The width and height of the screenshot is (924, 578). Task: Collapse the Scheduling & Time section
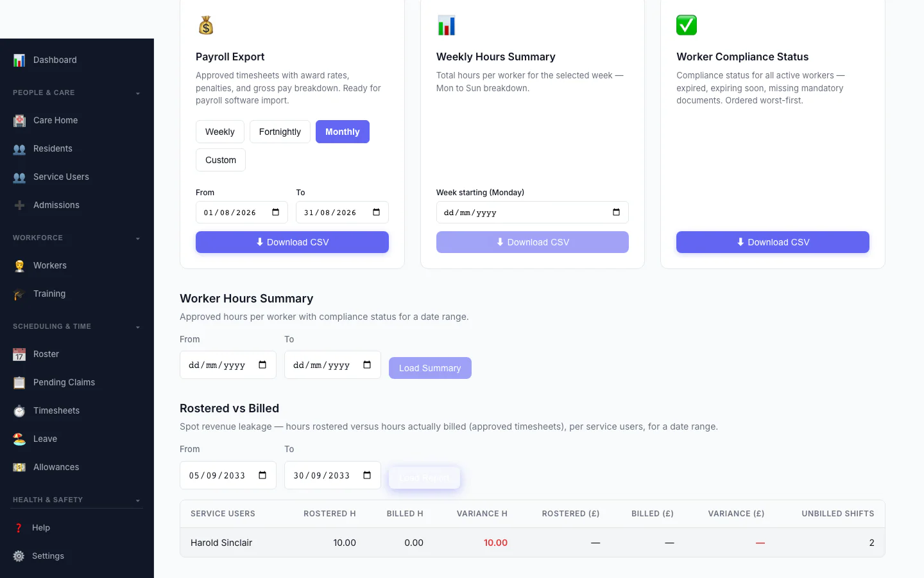[x=138, y=328]
